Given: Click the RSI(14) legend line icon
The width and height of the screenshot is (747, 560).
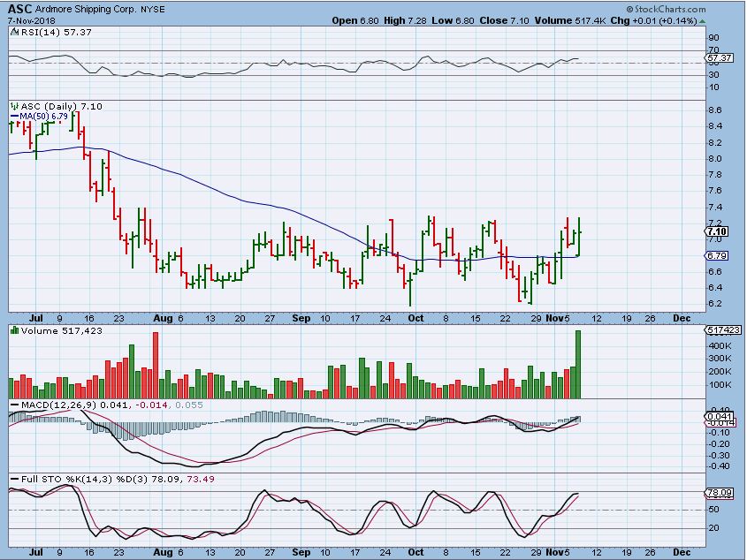Looking at the screenshot, I should click(x=13, y=33).
